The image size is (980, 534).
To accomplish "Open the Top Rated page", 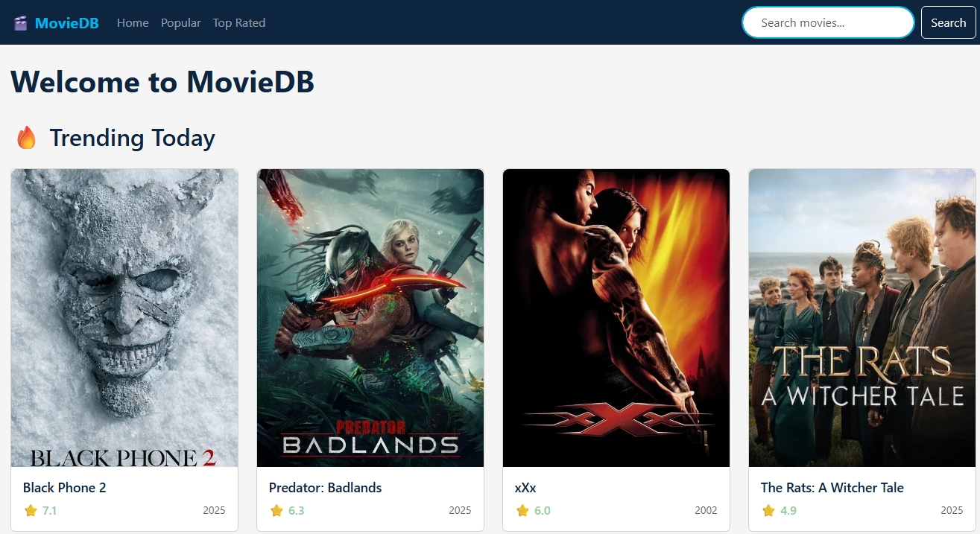I will pos(238,23).
